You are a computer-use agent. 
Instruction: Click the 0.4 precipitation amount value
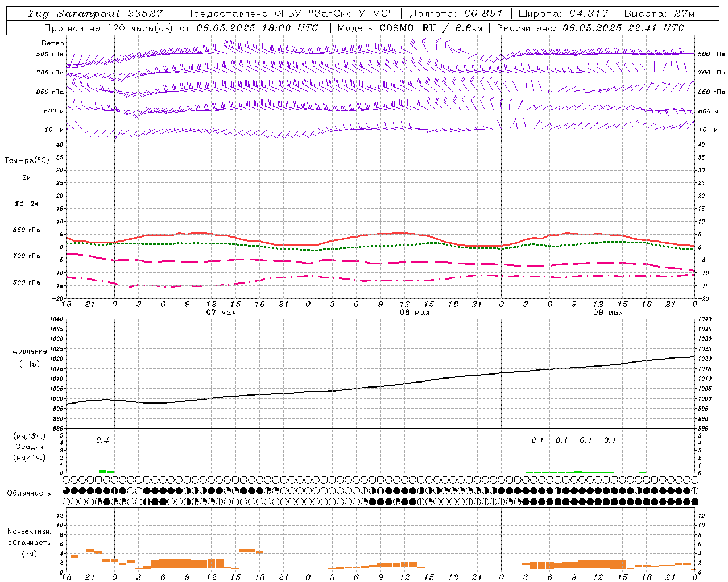(102, 440)
